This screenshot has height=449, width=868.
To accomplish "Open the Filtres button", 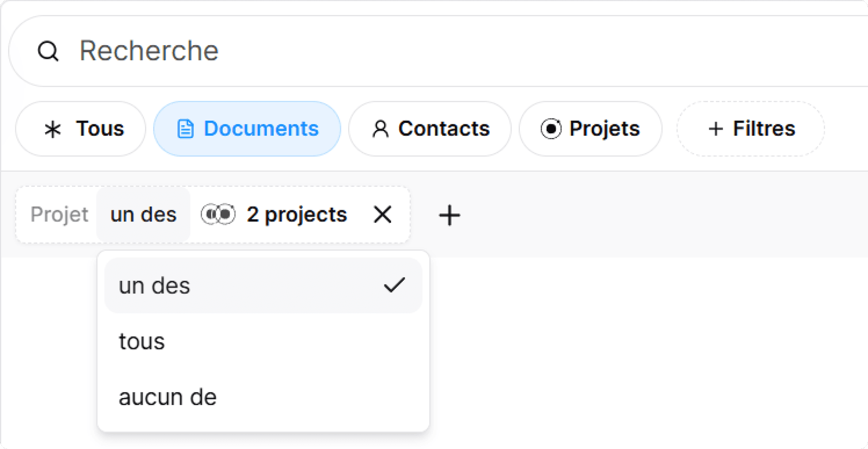I will [x=750, y=129].
